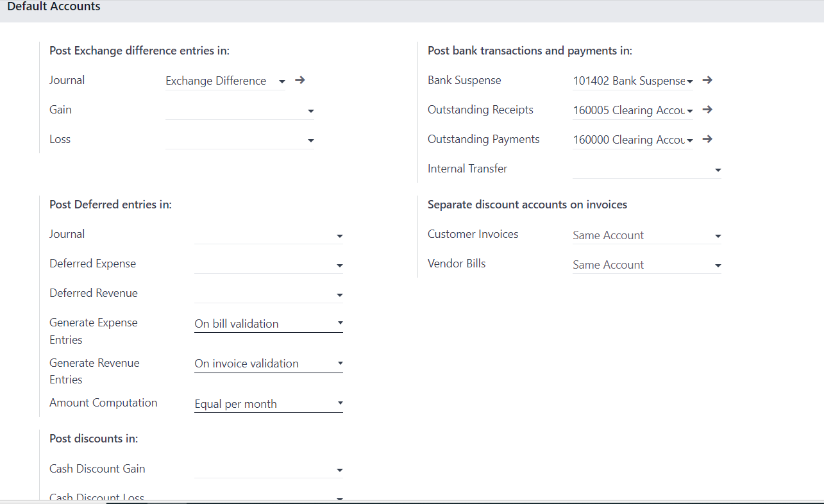
Task: Click the 'Cash Discount Gain' label
Action: (x=97, y=469)
